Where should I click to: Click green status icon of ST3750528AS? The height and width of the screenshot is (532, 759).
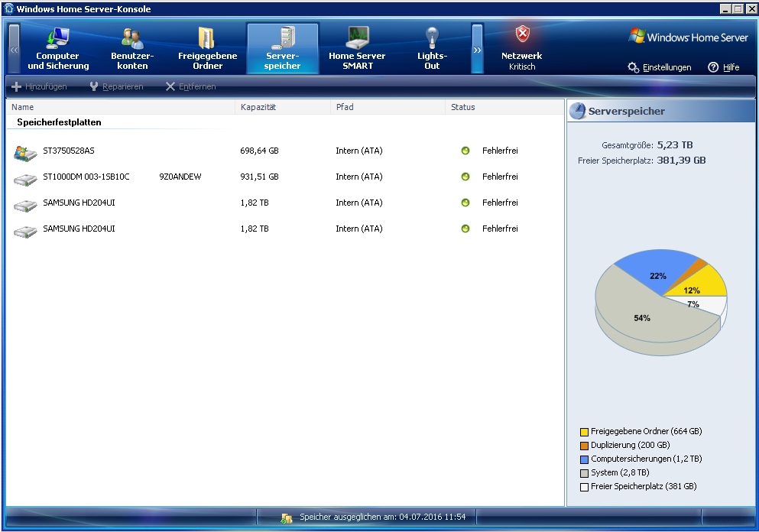pos(465,151)
